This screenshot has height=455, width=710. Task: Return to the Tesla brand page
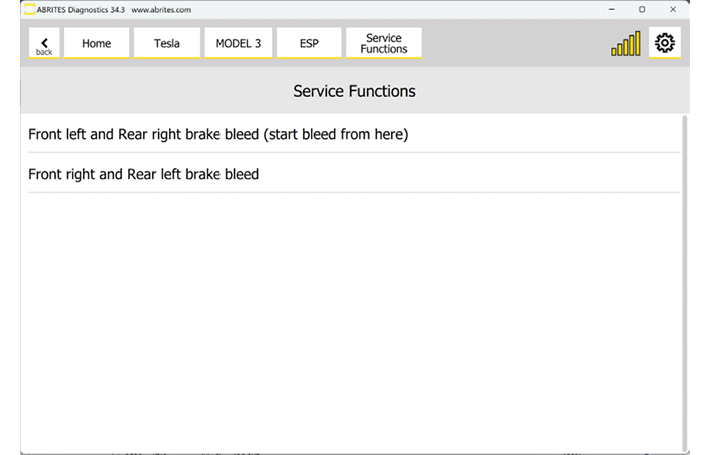(x=167, y=43)
